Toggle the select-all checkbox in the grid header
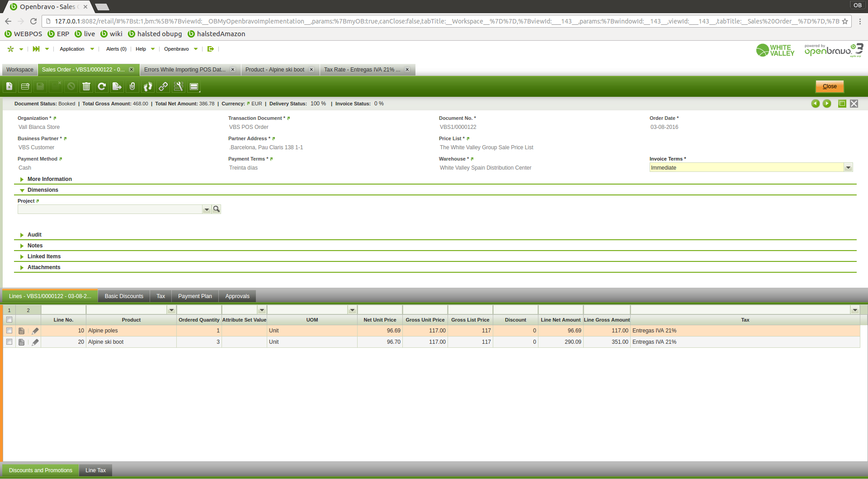Image resolution: width=868 pixels, height=479 pixels. click(x=9, y=320)
